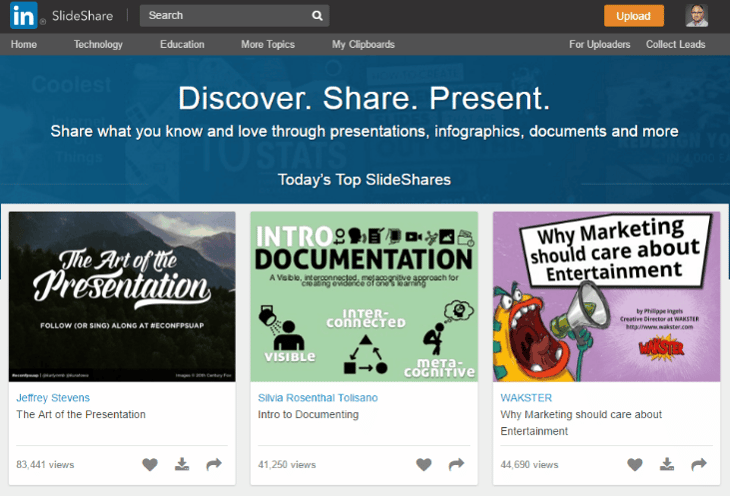730x496 pixels.
Task: Open My Clipboards
Action: (363, 44)
